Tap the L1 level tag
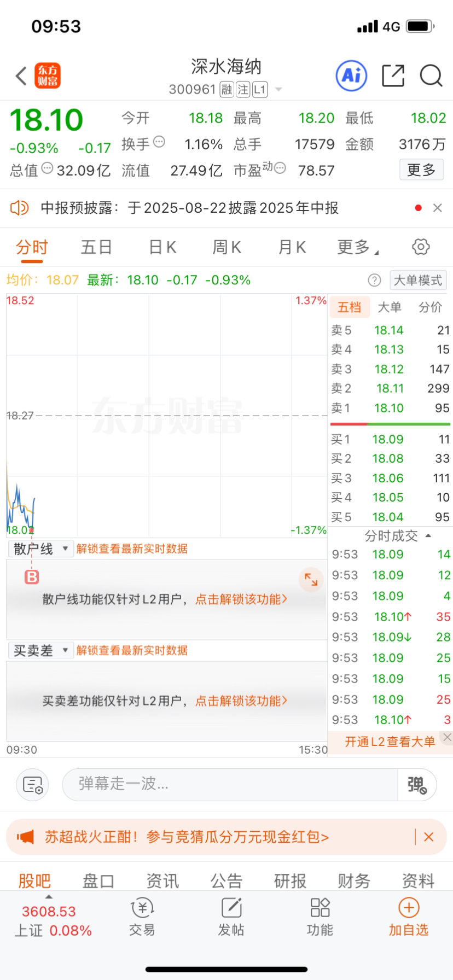 pyautogui.click(x=260, y=90)
